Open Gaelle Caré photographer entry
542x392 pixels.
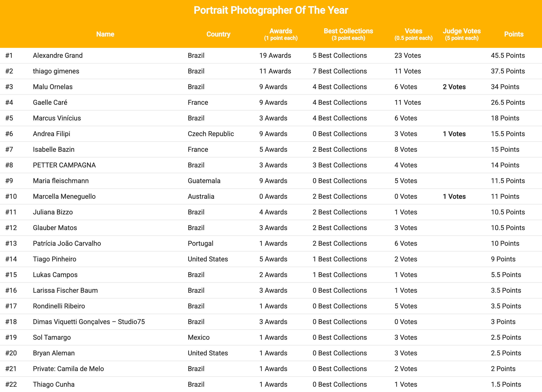pos(50,102)
